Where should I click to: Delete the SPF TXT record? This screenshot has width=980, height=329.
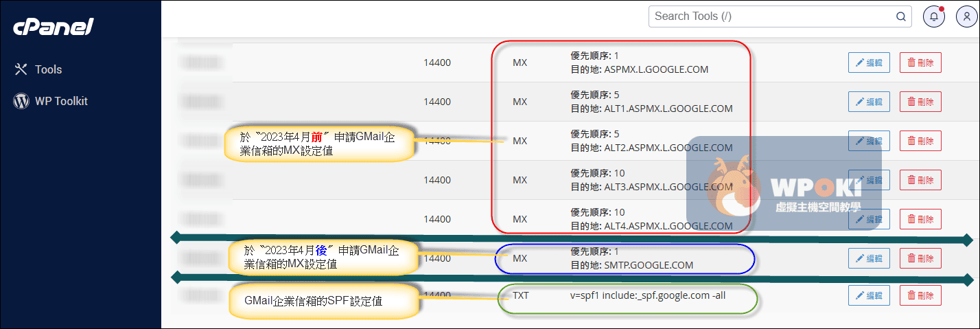920,295
